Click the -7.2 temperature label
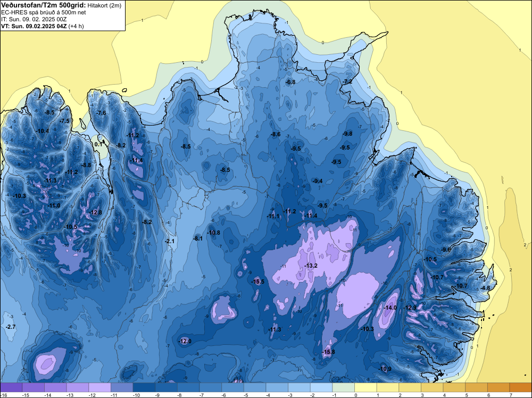 point(347,82)
